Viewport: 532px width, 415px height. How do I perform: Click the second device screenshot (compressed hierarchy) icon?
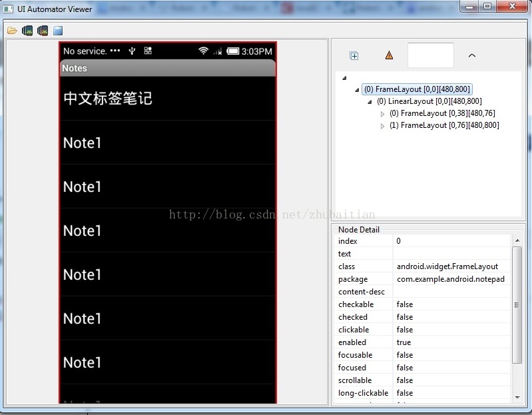click(x=43, y=31)
